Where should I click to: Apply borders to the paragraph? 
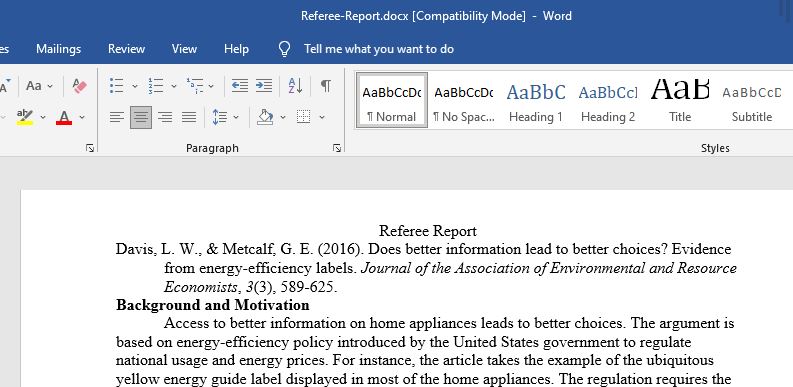tap(303, 117)
